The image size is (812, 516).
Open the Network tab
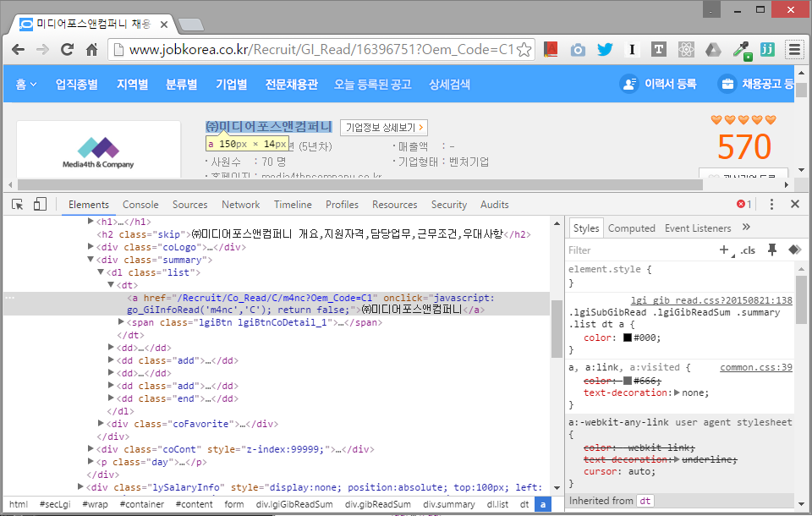pos(241,205)
